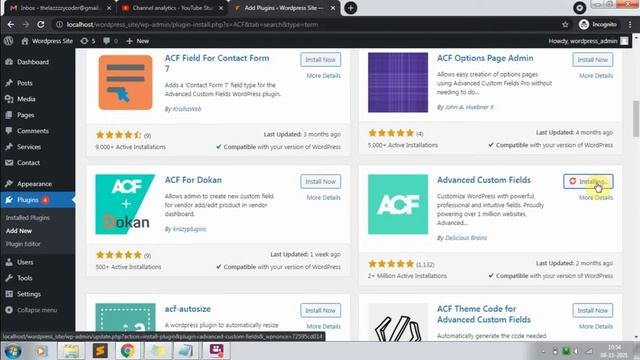The image size is (640, 360).
Task: View More Details for acf-autosize
Action: tap(323, 326)
